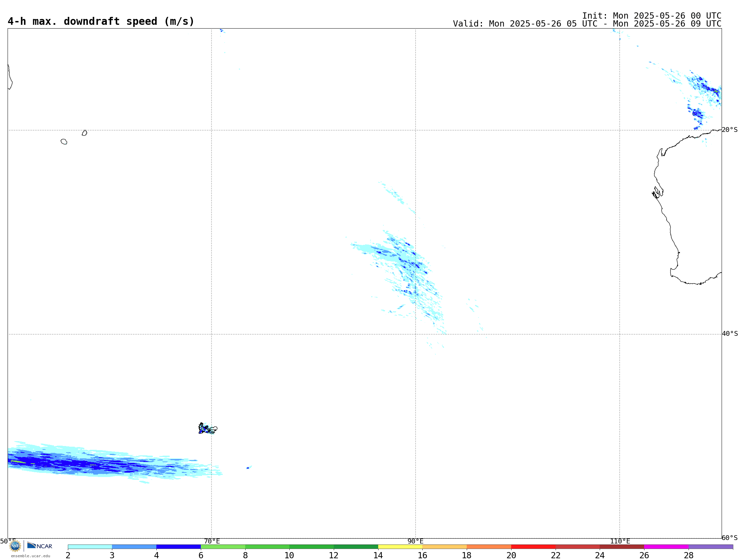Select the dark green 12-14 colorbar swatch
Image resolution: width=744 pixels, height=560 pixels.
tap(356, 547)
